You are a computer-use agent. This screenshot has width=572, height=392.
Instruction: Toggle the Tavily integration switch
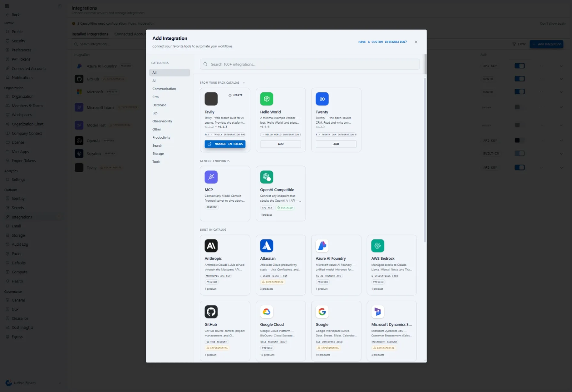pyautogui.click(x=520, y=167)
